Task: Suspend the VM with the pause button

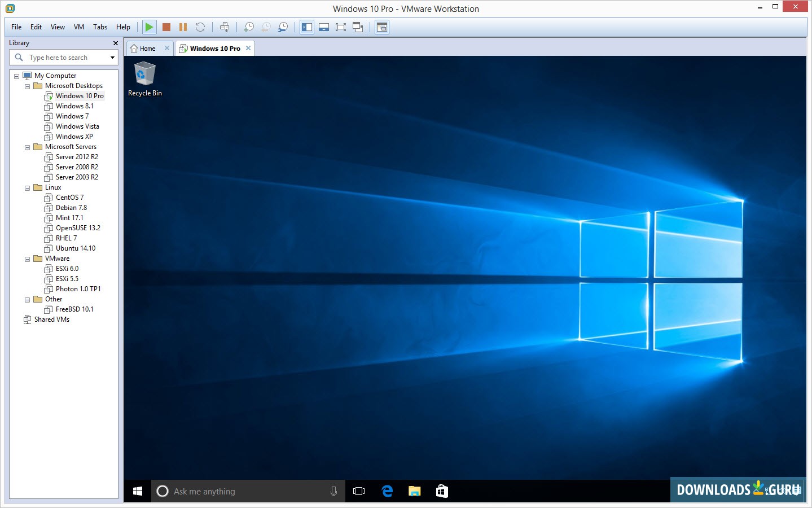Action: point(183,27)
